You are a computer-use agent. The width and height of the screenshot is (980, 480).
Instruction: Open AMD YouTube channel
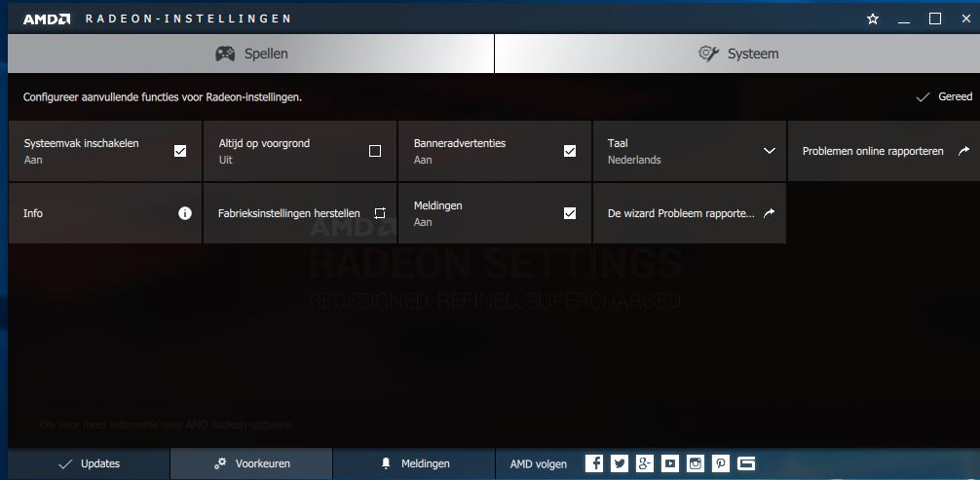(670, 463)
